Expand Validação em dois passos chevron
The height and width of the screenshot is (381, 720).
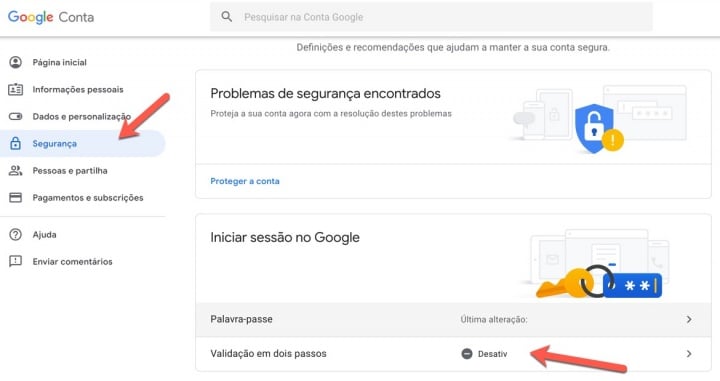(689, 353)
